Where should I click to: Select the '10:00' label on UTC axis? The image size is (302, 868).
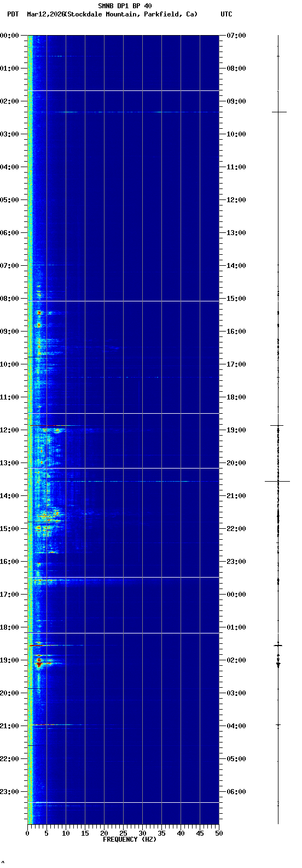[236, 134]
